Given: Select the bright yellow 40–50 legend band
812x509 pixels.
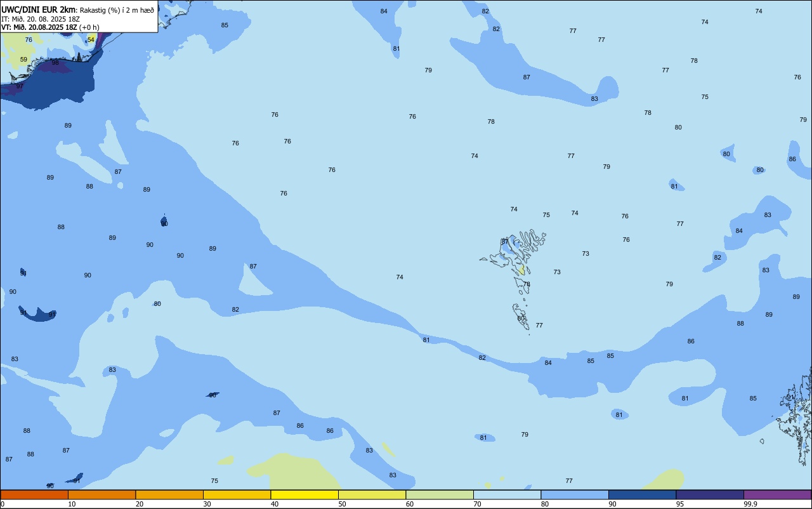Looking at the screenshot, I should point(304,494).
